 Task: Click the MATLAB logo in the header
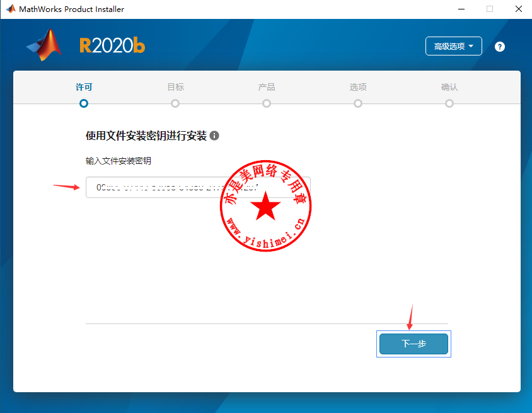pos(44,45)
